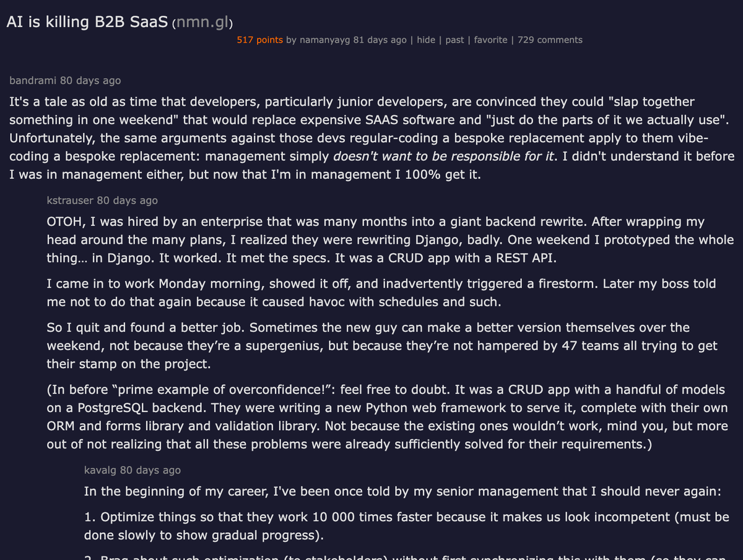Hide this story using the hide link
This screenshot has height=560, width=743.
point(426,40)
